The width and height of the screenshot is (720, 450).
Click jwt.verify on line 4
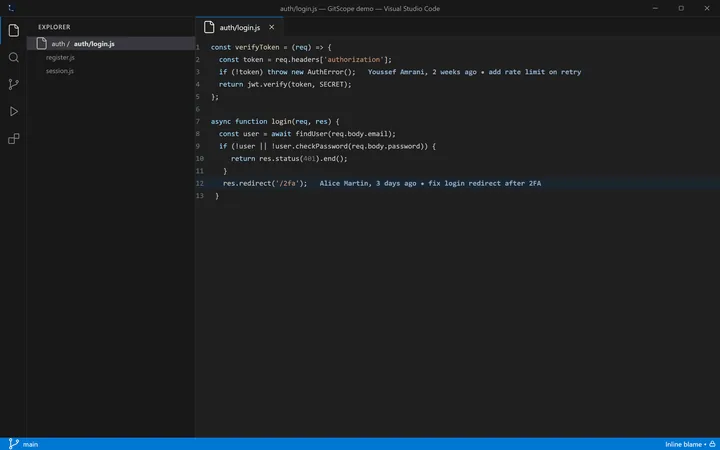tap(267, 84)
